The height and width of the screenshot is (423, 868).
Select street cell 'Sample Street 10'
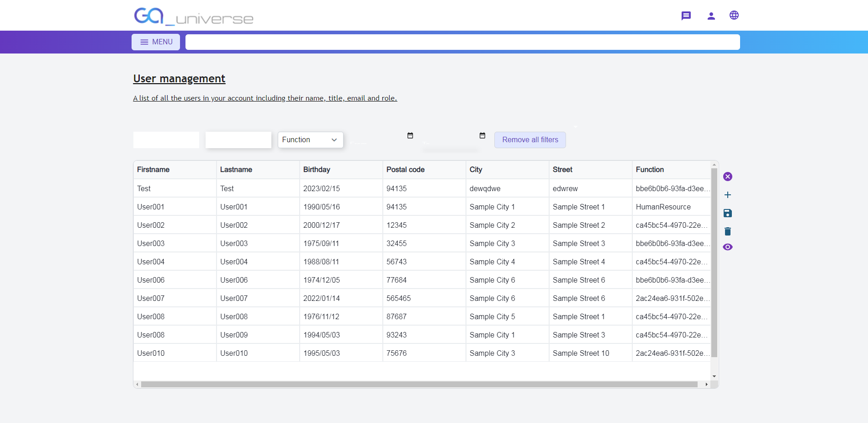[x=590, y=353]
